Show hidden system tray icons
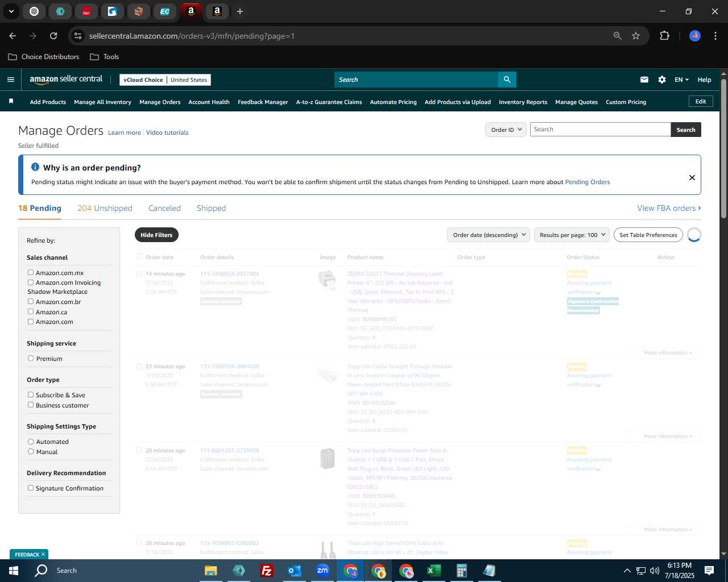The image size is (728, 582). [x=627, y=571]
